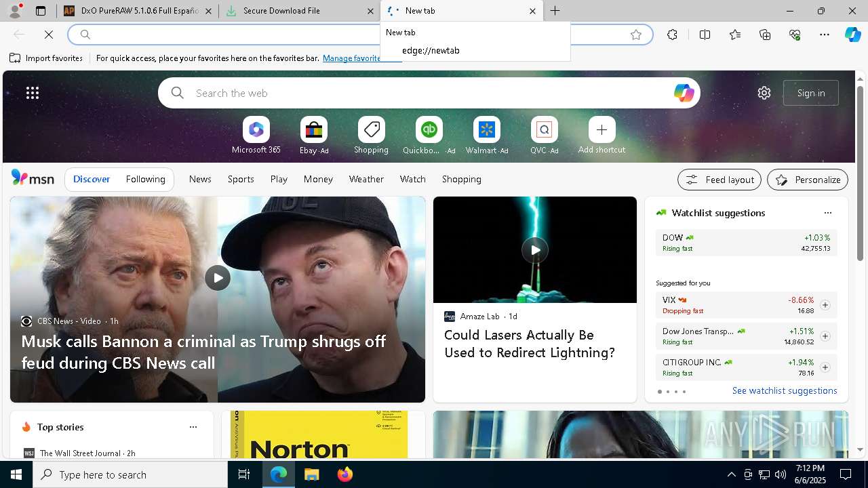Screen dimensions: 868x488
Task: Click the page vertical scrollbar thumb
Action: (x=860, y=173)
